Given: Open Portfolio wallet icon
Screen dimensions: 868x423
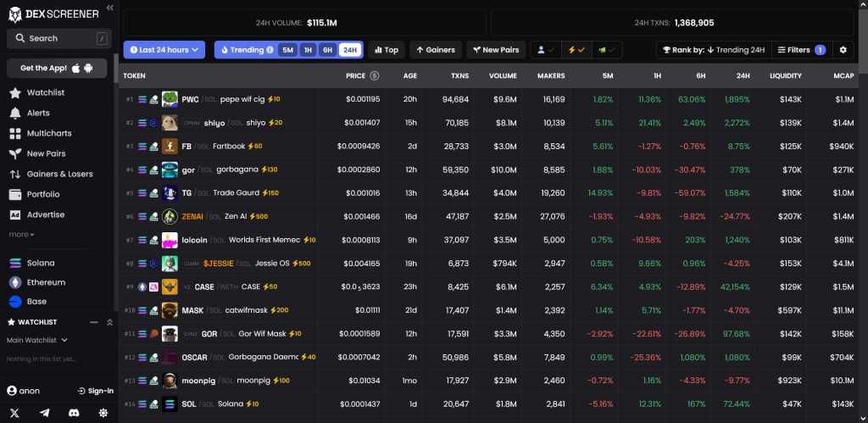Looking at the screenshot, I should click(x=15, y=194).
